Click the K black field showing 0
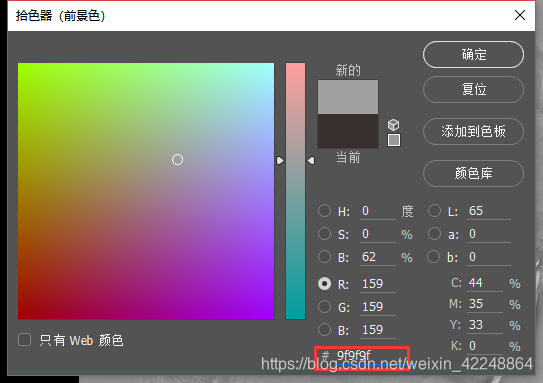This screenshot has width=543, height=383. (x=485, y=346)
